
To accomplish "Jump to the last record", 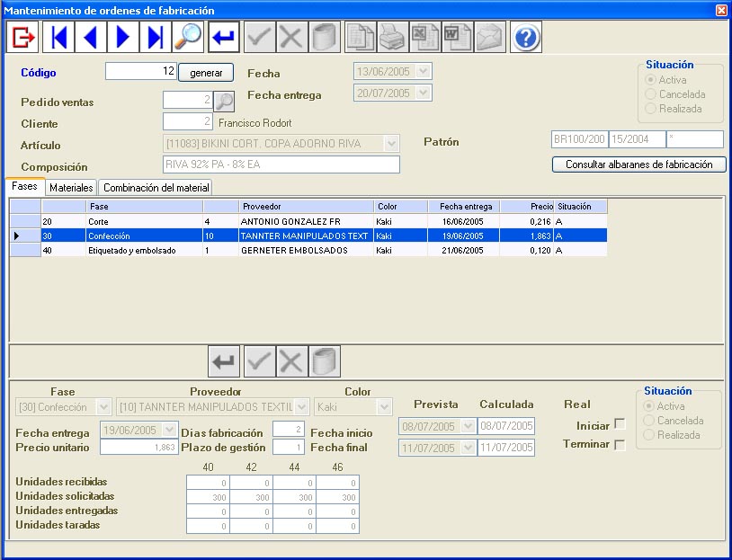I will 156,38.
